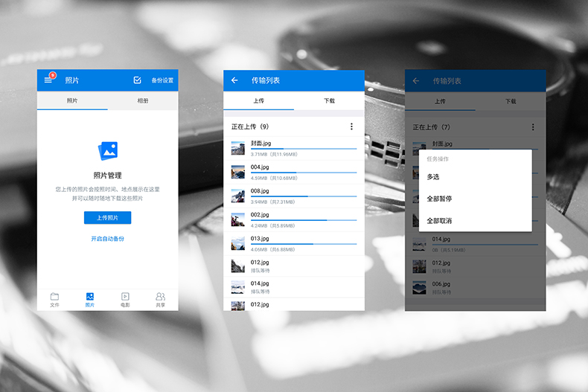Image resolution: width=588 pixels, height=392 pixels.
Task: Select 多选 from the 任务操作 menu
Action: tap(433, 177)
